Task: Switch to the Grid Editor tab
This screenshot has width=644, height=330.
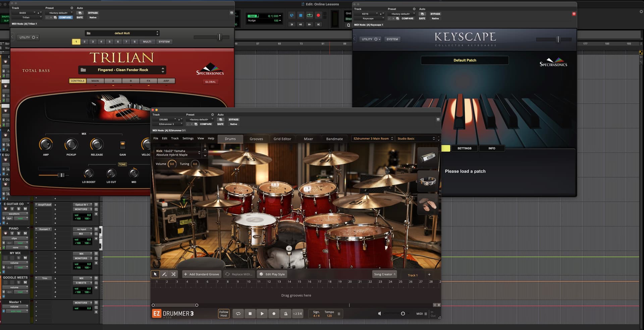Action: [x=282, y=139]
